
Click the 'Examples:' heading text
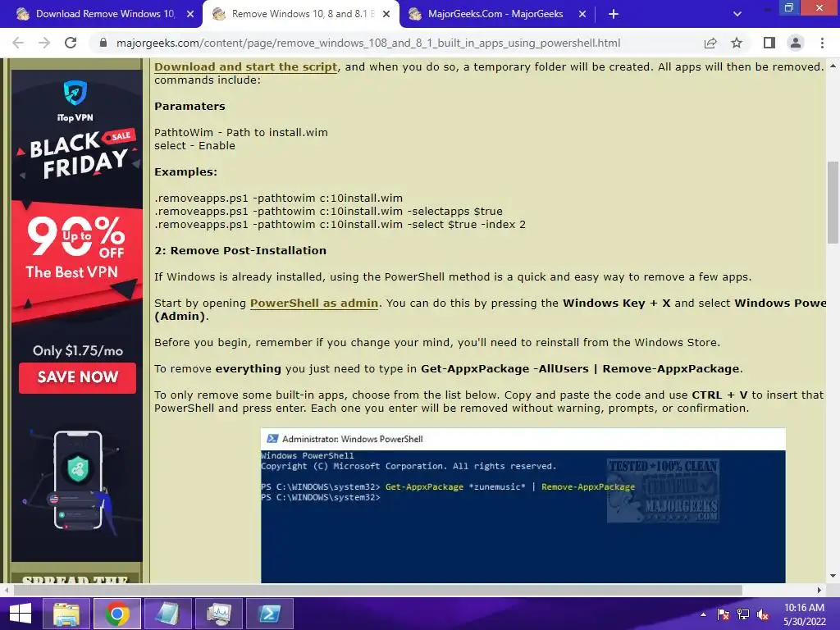[186, 172]
